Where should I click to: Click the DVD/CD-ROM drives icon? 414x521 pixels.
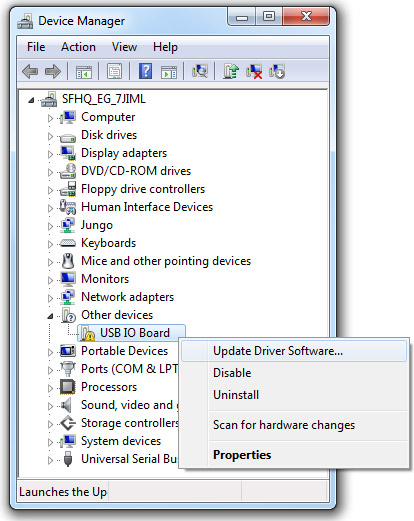[x=68, y=171]
